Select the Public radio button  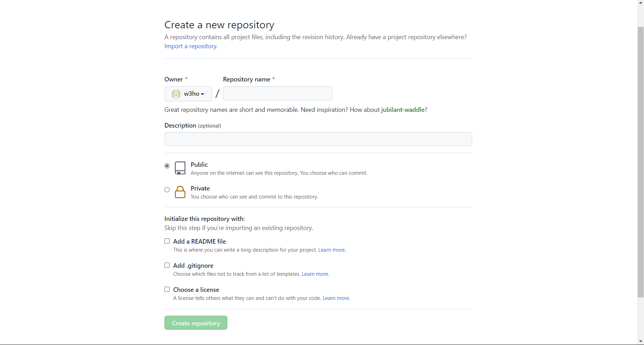[x=167, y=166]
